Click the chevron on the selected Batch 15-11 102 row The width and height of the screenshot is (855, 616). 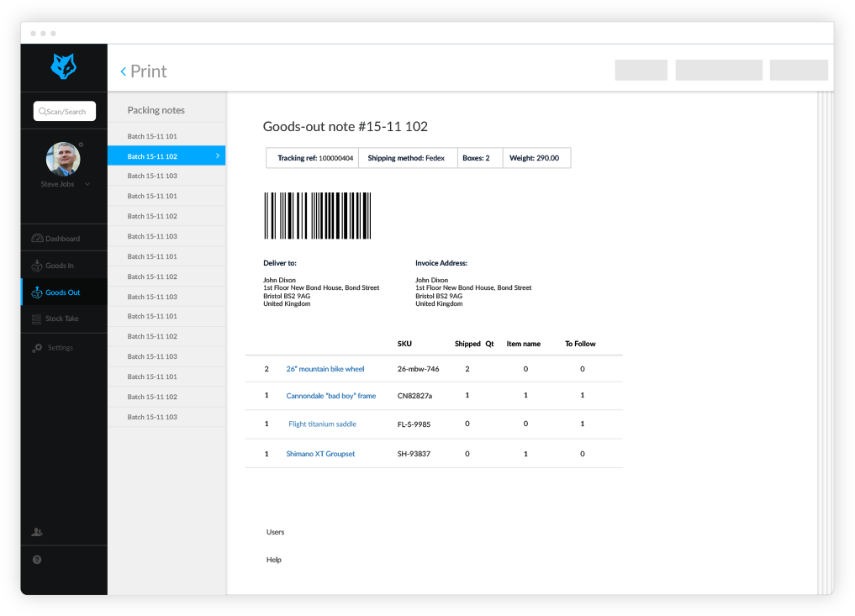click(x=217, y=155)
